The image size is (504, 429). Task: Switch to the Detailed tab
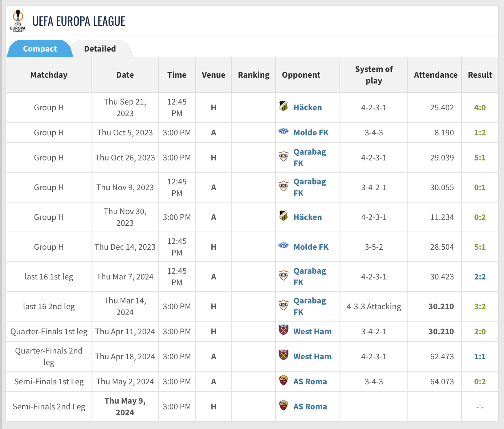coord(100,49)
